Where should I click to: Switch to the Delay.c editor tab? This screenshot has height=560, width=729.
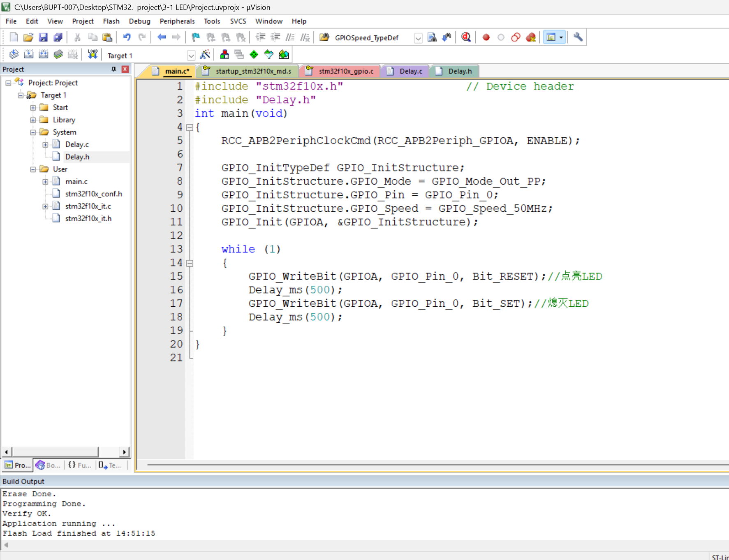(x=405, y=71)
